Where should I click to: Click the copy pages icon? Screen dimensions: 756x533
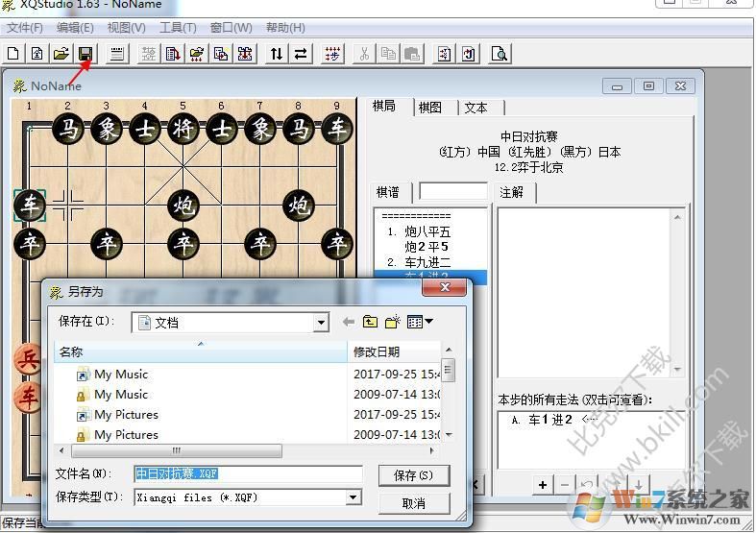pos(388,54)
